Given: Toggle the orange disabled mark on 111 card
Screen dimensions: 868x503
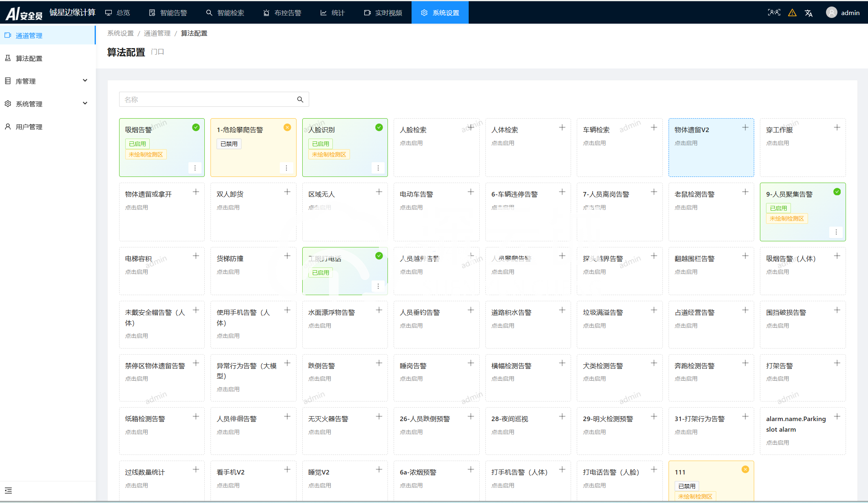Looking at the screenshot, I should click(x=745, y=469).
